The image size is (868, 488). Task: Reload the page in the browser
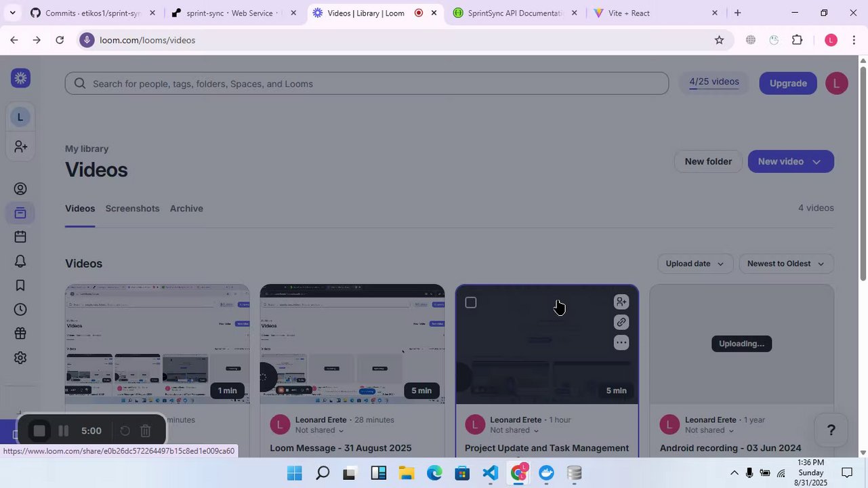60,40
